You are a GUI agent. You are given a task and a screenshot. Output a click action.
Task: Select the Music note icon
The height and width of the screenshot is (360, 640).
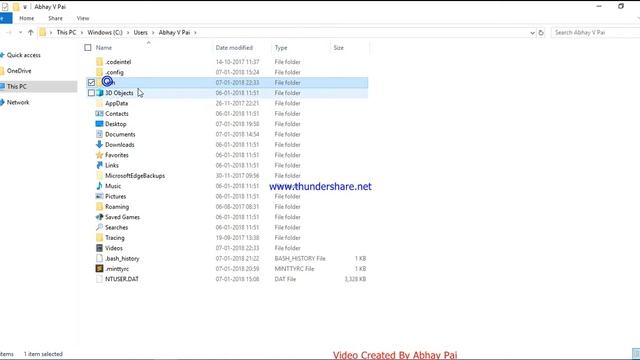coord(99,186)
